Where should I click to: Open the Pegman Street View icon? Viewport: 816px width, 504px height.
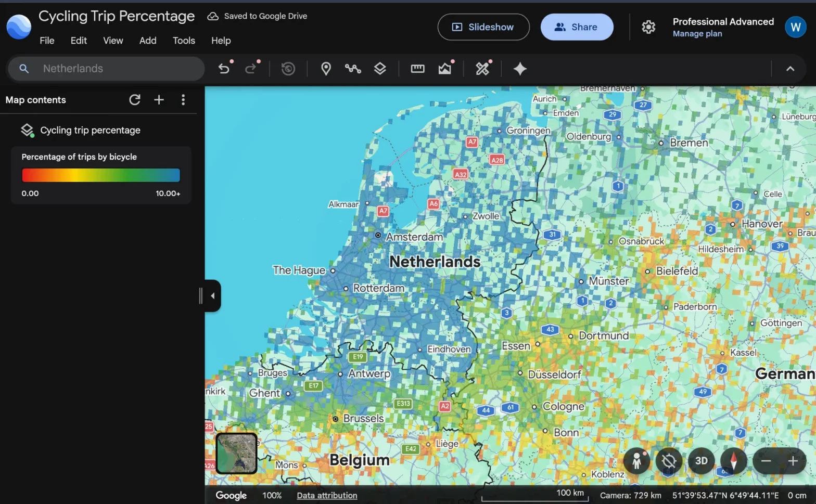(636, 461)
